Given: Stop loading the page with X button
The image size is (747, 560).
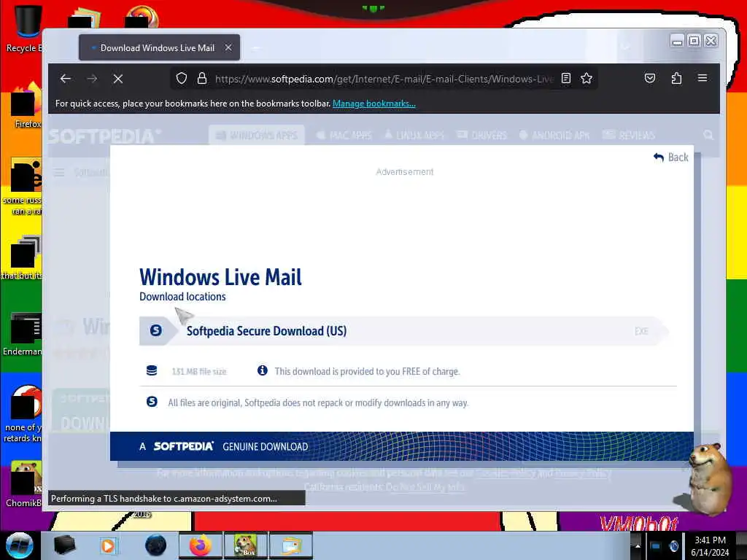Looking at the screenshot, I should coord(118,79).
